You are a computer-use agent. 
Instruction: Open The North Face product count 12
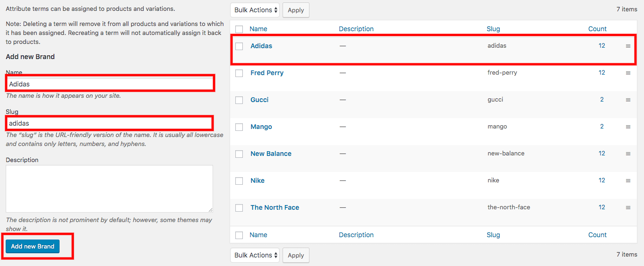click(602, 207)
